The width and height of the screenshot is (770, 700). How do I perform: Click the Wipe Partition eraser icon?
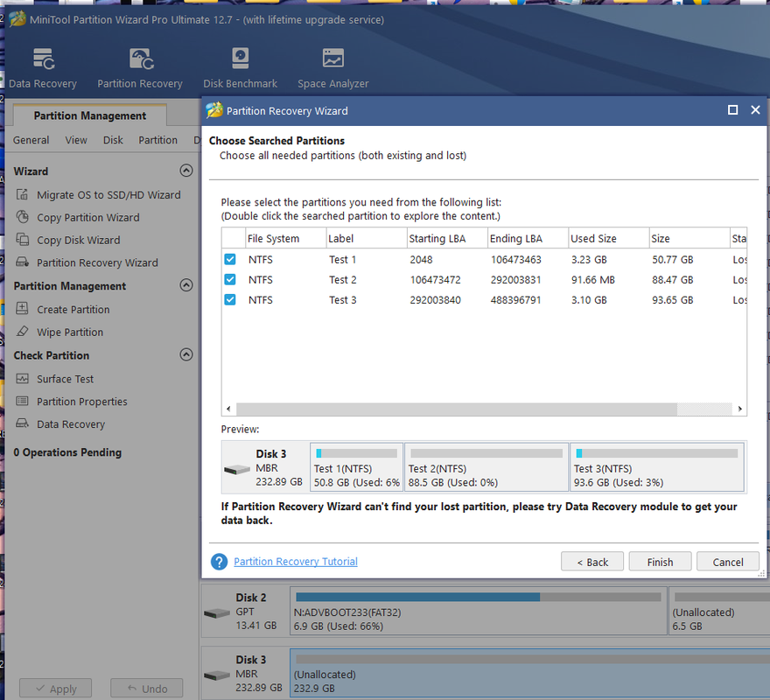[22, 332]
